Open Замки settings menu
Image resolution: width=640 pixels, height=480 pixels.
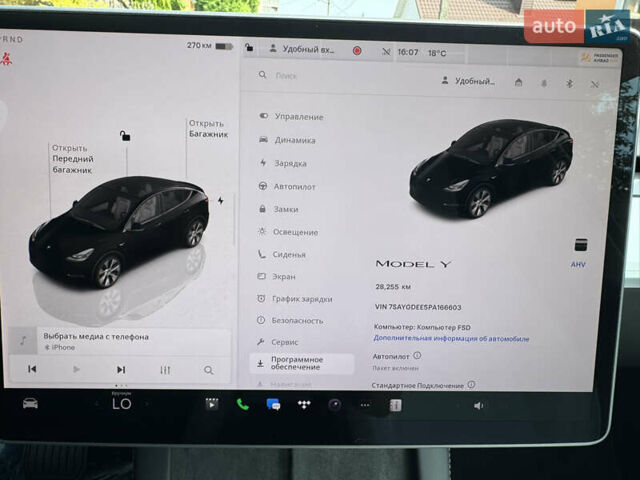[x=278, y=209]
